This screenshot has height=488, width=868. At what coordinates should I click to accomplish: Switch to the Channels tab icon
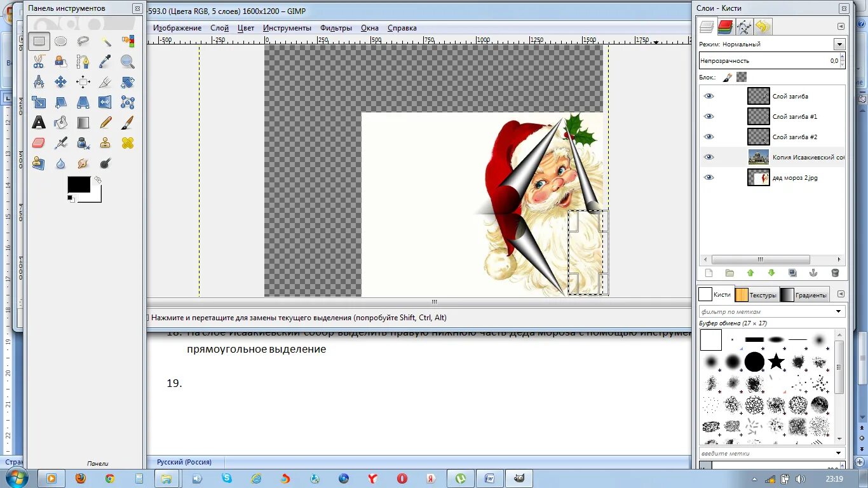[725, 27]
